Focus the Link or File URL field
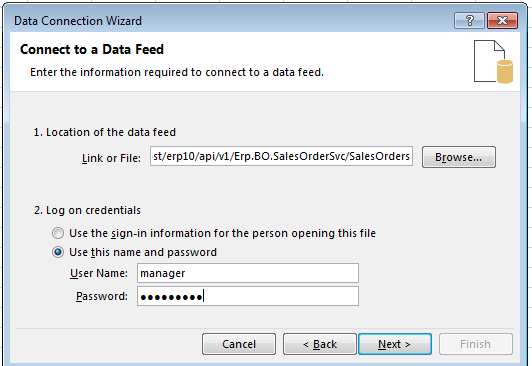 (x=281, y=156)
